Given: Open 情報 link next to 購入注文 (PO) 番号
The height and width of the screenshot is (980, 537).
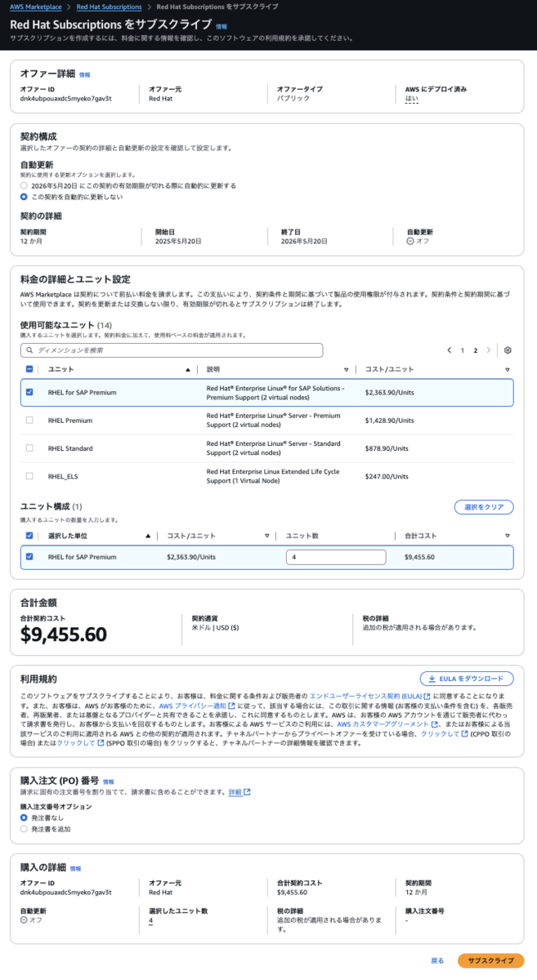Looking at the screenshot, I should [109, 782].
